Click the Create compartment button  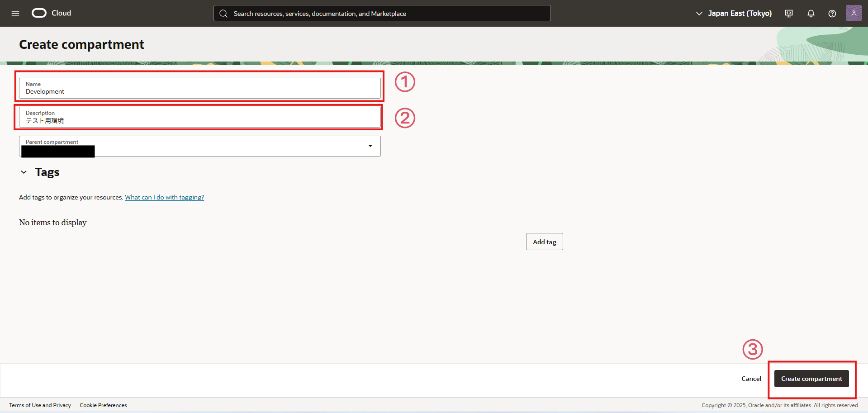point(811,379)
